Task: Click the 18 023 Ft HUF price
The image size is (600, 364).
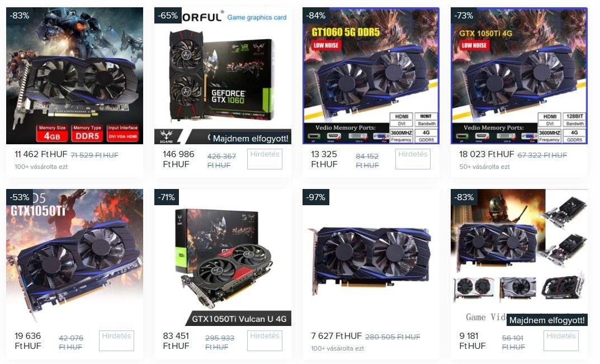Action: click(486, 154)
